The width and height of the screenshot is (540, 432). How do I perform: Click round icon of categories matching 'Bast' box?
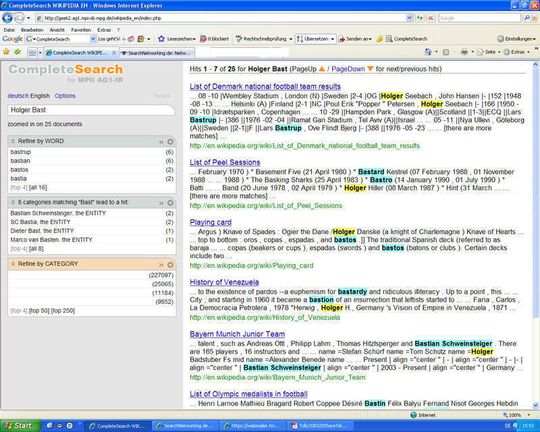point(170,203)
